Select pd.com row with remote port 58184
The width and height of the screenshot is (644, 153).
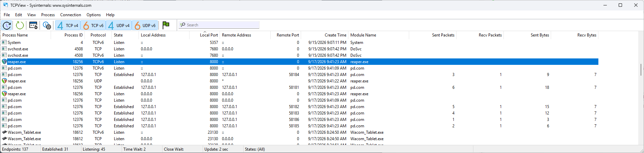pos(299,75)
